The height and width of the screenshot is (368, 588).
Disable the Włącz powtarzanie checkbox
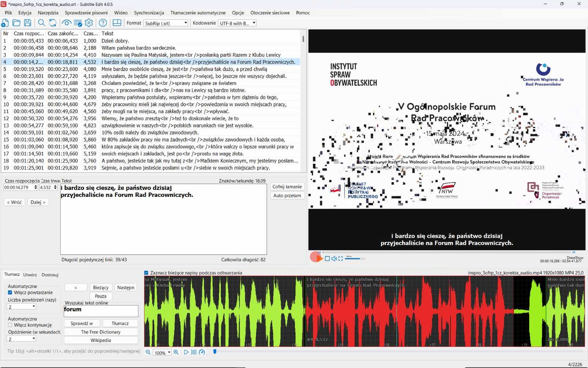click(x=10, y=293)
